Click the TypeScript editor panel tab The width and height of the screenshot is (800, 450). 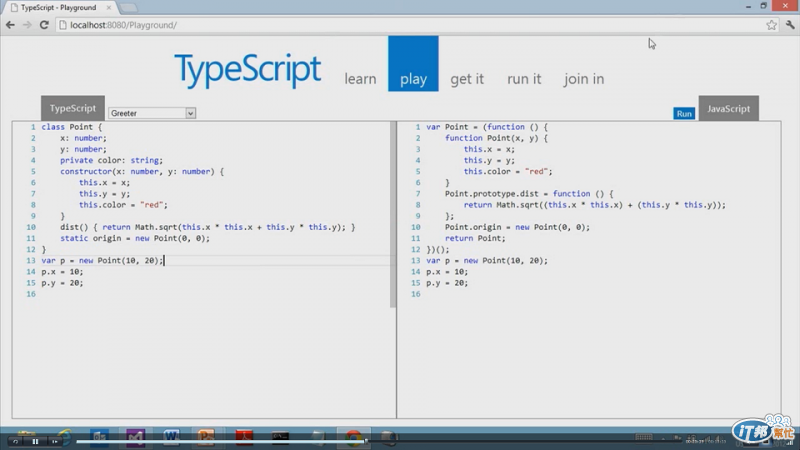click(x=73, y=108)
